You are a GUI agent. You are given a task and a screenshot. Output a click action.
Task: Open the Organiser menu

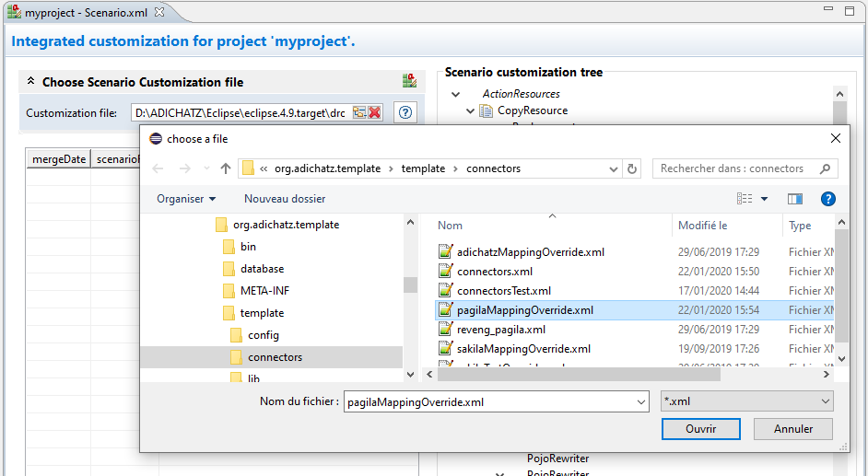pyautogui.click(x=186, y=199)
